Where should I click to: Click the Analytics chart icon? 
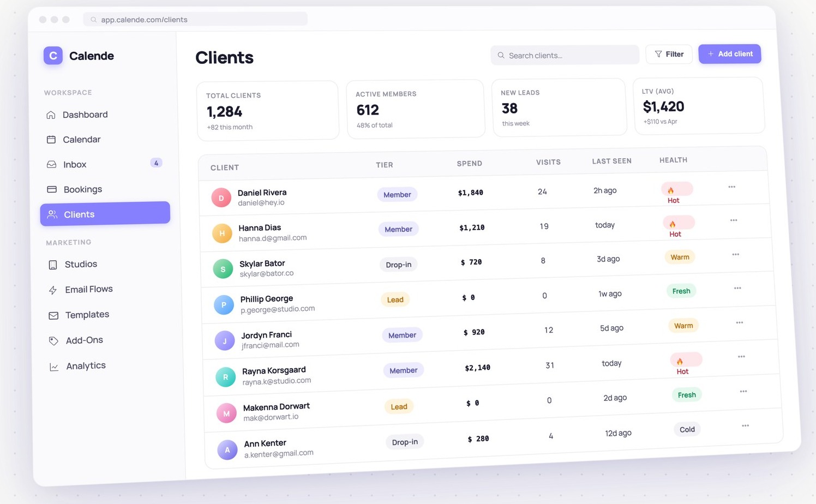tap(54, 367)
